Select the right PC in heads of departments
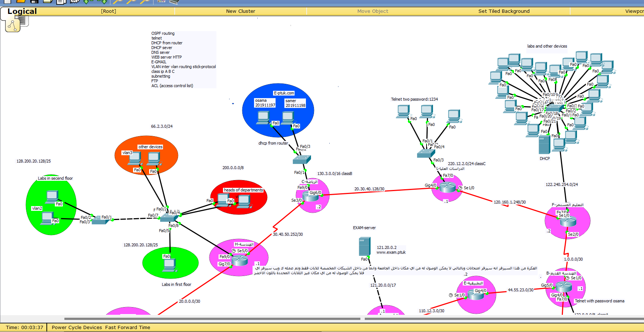The width and height of the screenshot is (644, 332). 244,202
